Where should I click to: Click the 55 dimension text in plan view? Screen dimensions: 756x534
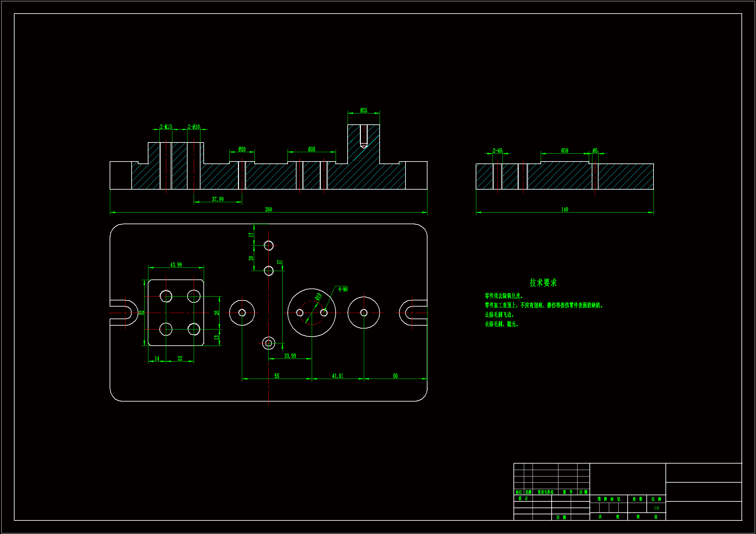tap(276, 376)
